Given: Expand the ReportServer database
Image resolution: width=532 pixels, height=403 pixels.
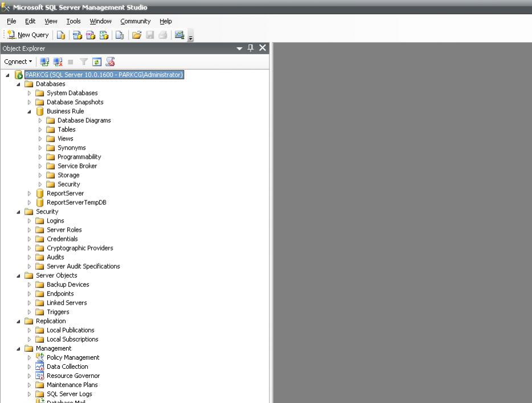Looking at the screenshot, I should point(29,194).
